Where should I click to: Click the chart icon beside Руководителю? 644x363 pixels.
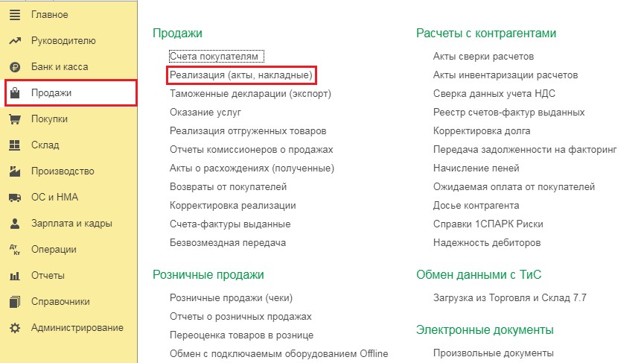tap(15, 41)
